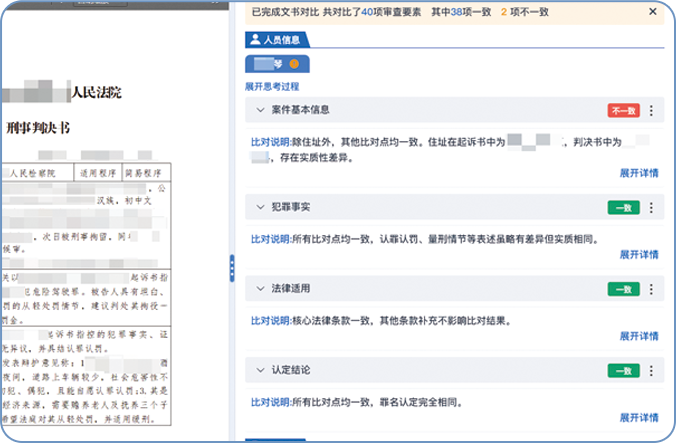676x443 pixels.
Task: Click the 认定结论 section header text
Action: pyautogui.click(x=291, y=370)
